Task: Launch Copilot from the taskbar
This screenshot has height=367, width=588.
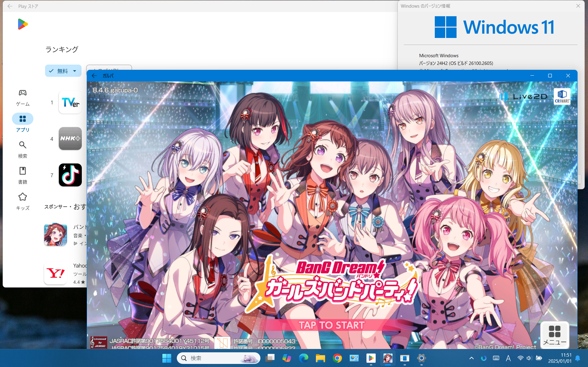Action: pos(287,358)
